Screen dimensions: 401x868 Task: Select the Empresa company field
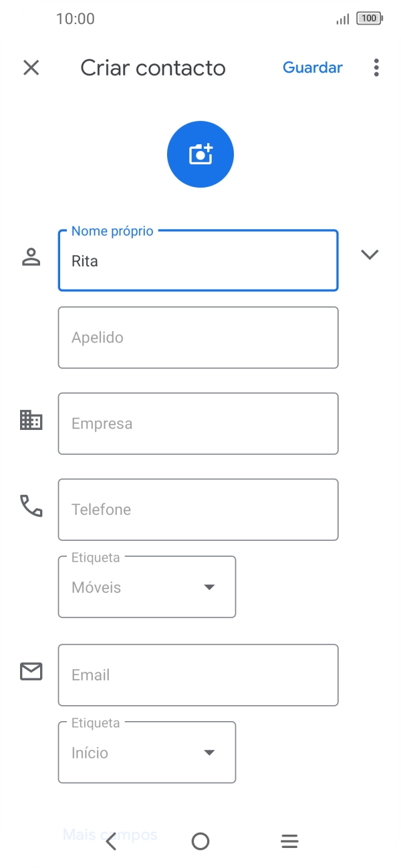[x=198, y=423]
